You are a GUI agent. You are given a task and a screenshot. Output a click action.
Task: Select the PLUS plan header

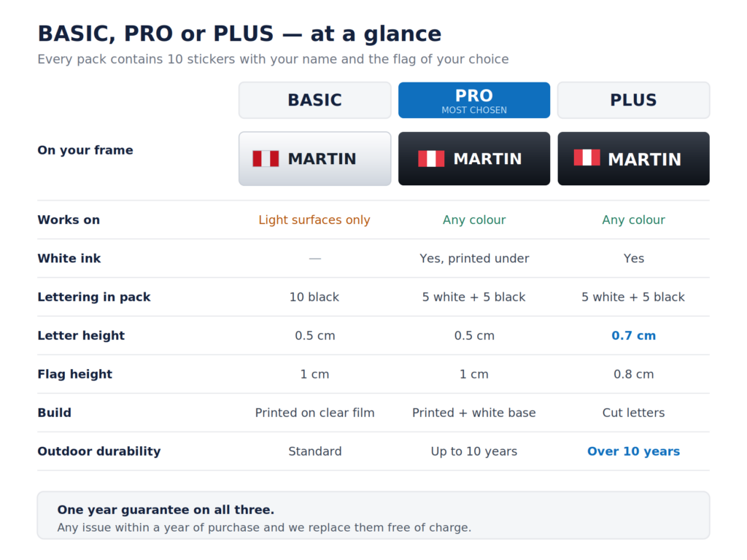coord(634,100)
